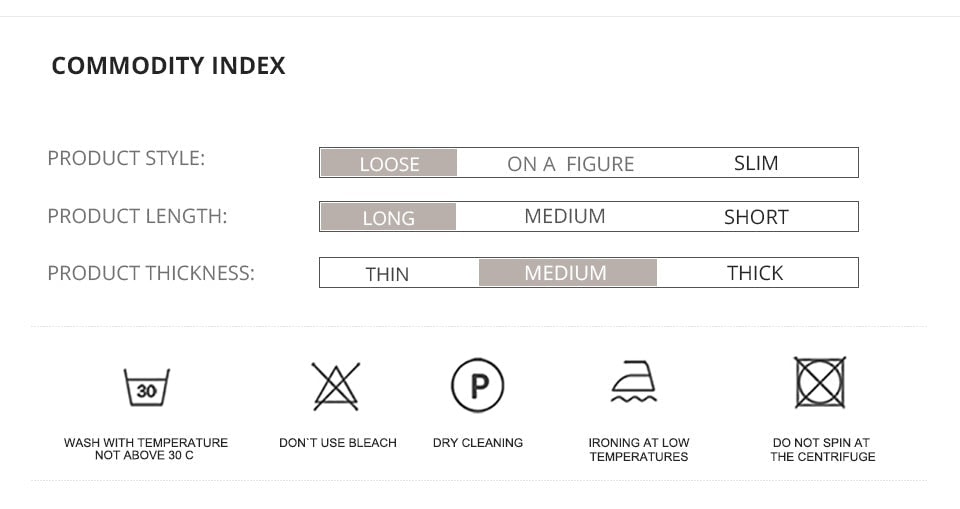This screenshot has width=960, height=509.
Task: Select the THIN product thickness option
Action: [387, 273]
